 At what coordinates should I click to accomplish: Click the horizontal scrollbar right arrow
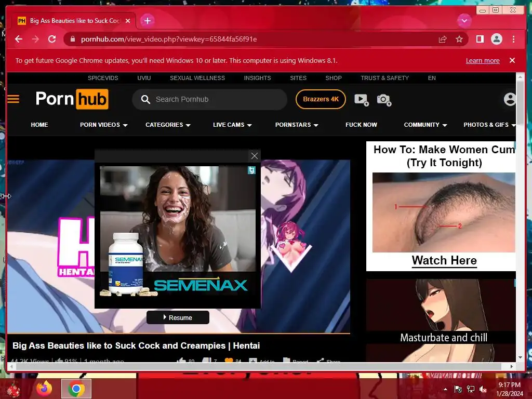point(512,366)
